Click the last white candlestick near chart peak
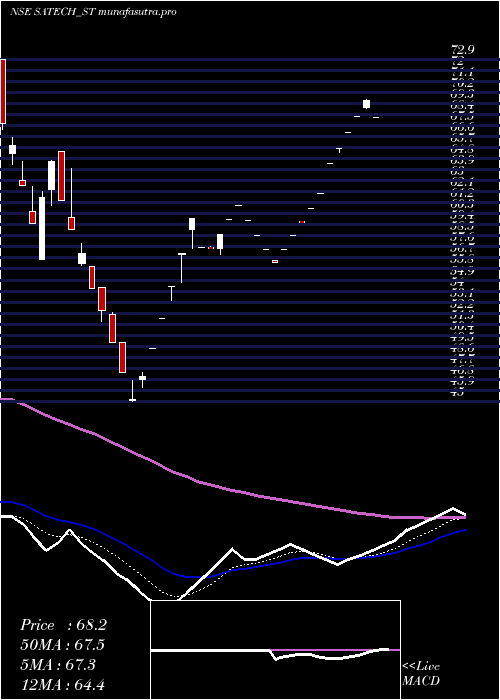 click(367, 104)
